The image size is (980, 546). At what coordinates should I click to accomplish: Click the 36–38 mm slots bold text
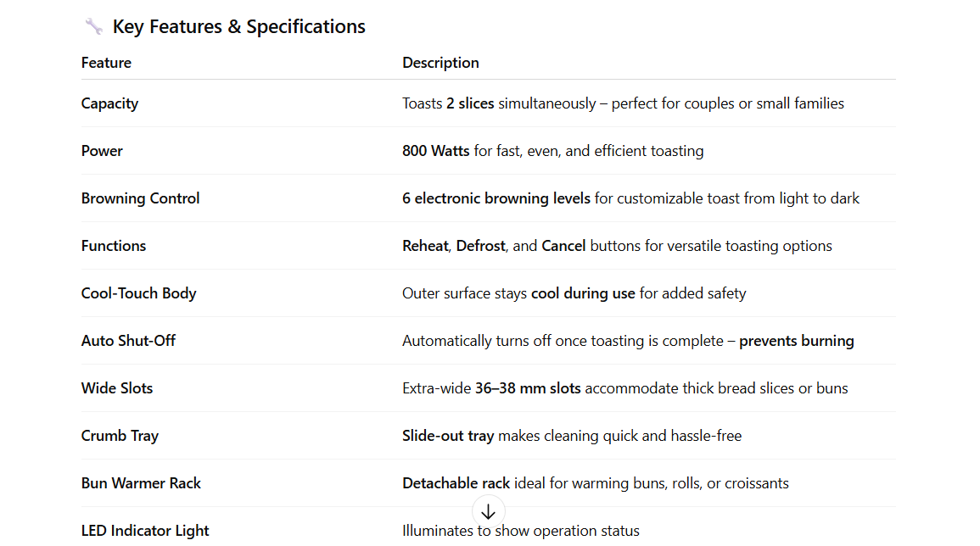point(528,388)
